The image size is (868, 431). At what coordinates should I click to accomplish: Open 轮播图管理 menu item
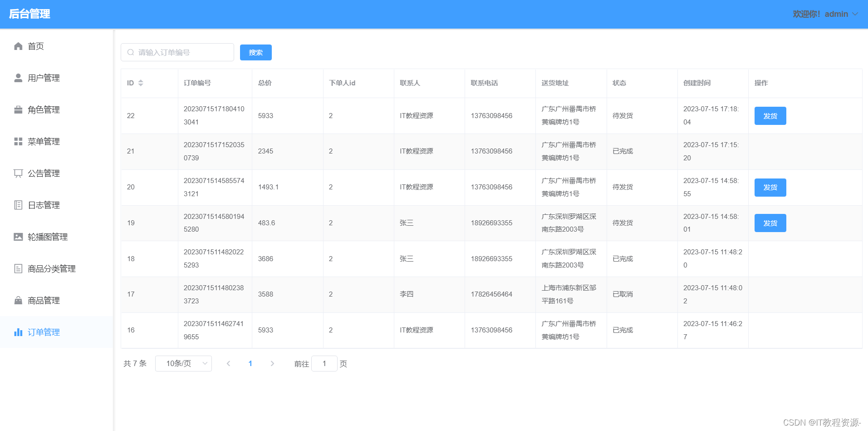[x=56, y=237]
